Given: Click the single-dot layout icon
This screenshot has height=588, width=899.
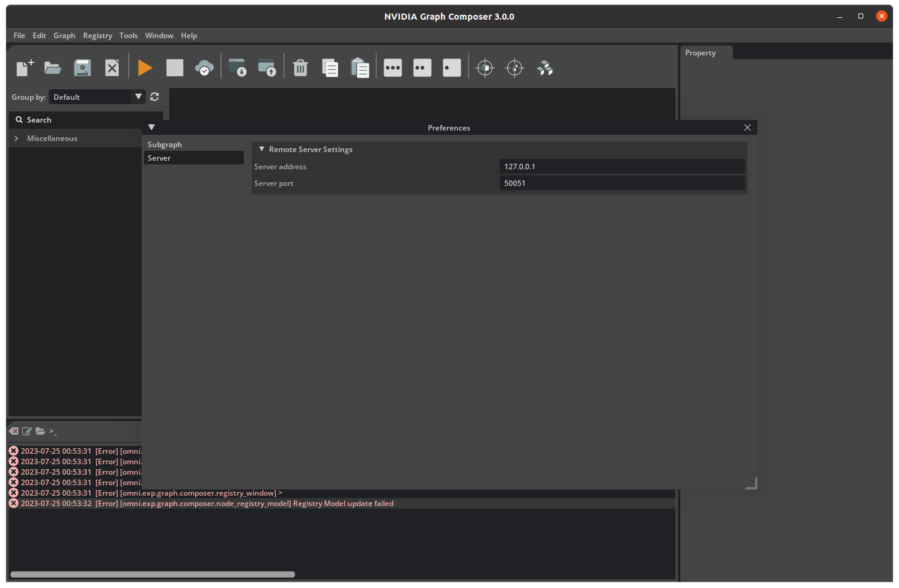Looking at the screenshot, I should pyautogui.click(x=452, y=68).
